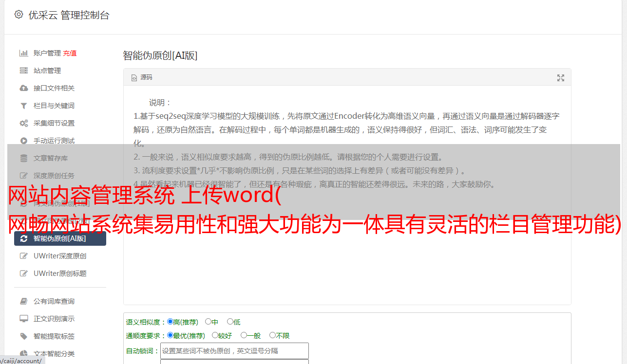Click the 源码 file code icon
The height and width of the screenshot is (364, 627).
click(x=134, y=78)
